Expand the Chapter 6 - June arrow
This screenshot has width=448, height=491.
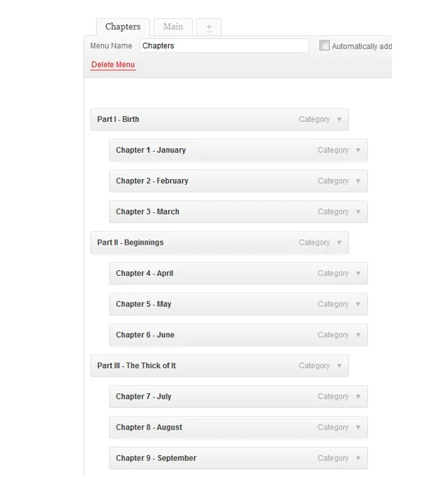pyautogui.click(x=358, y=335)
